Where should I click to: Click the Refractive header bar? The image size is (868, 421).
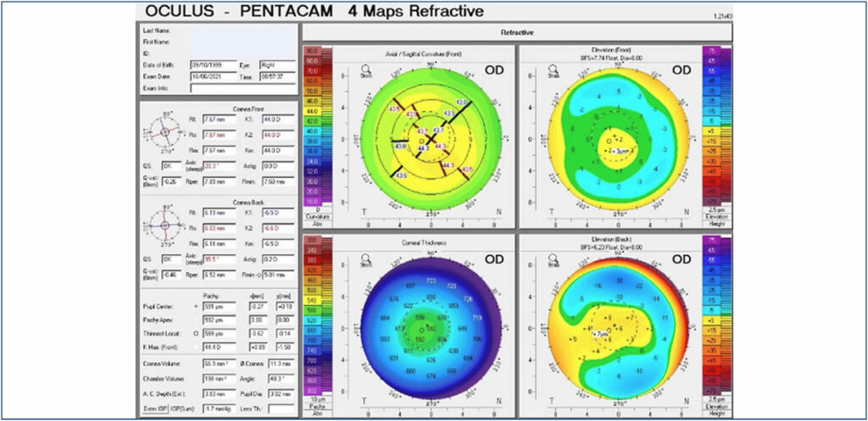517,32
